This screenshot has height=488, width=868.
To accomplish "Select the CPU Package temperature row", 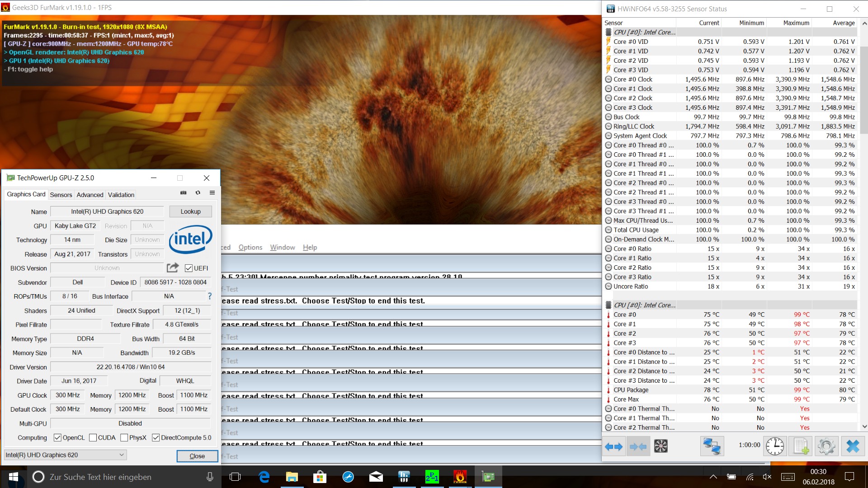I will (730, 390).
